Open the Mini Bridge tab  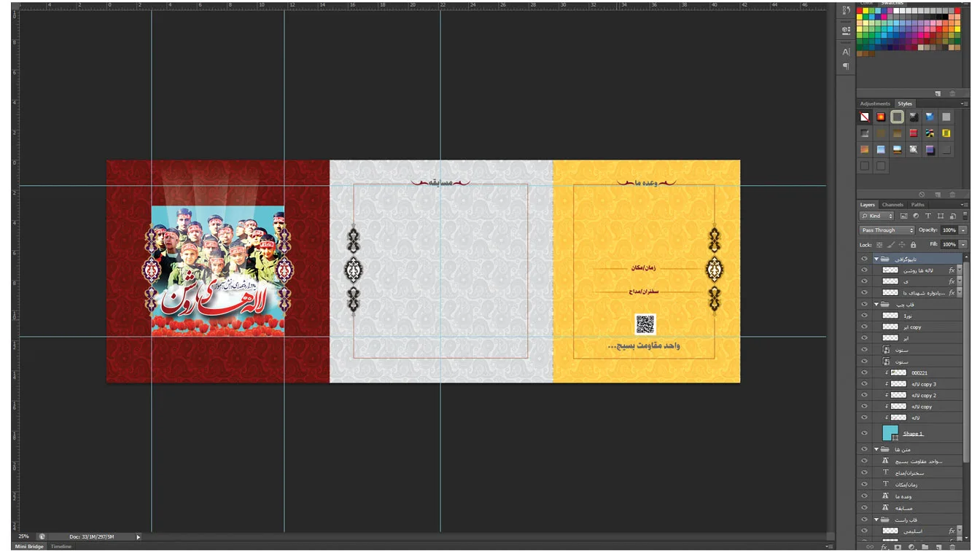coord(30,547)
